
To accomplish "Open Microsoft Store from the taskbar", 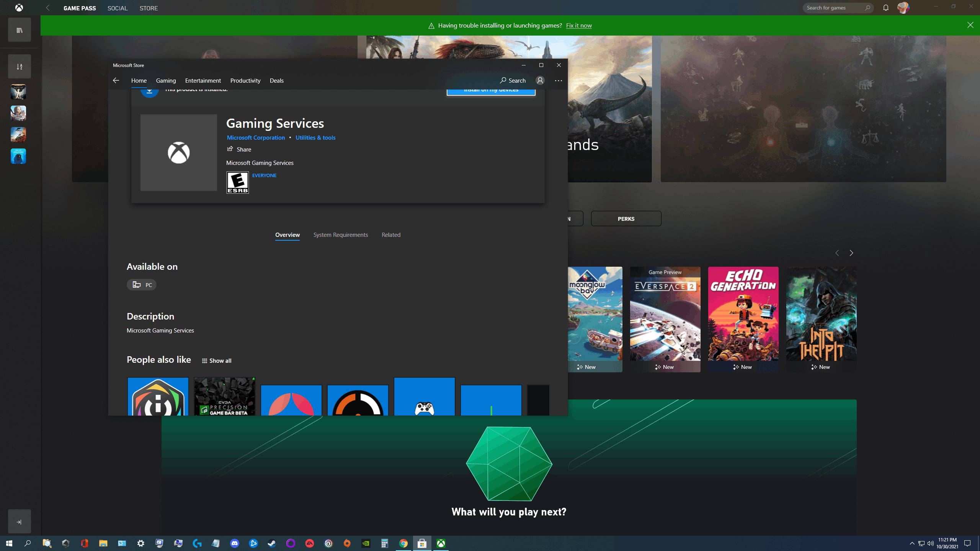I will pos(422,543).
